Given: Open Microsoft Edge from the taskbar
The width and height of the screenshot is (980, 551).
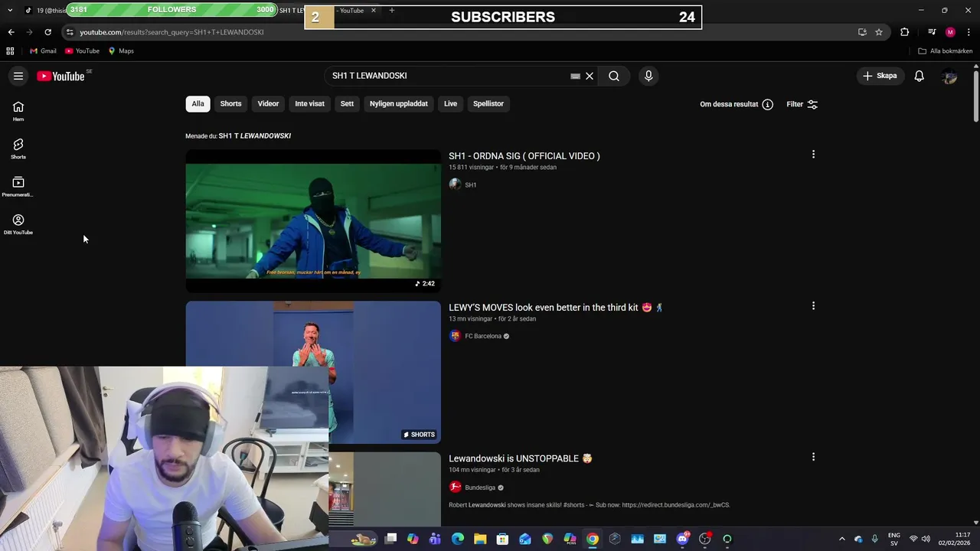Looking at the screenshot, I should click(458, 539).
